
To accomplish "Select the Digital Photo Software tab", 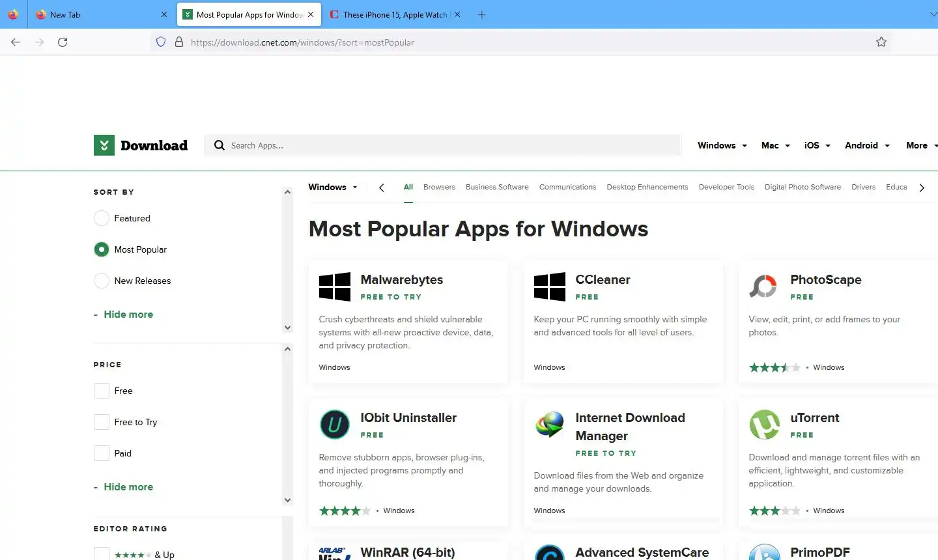I will [803, 187].
